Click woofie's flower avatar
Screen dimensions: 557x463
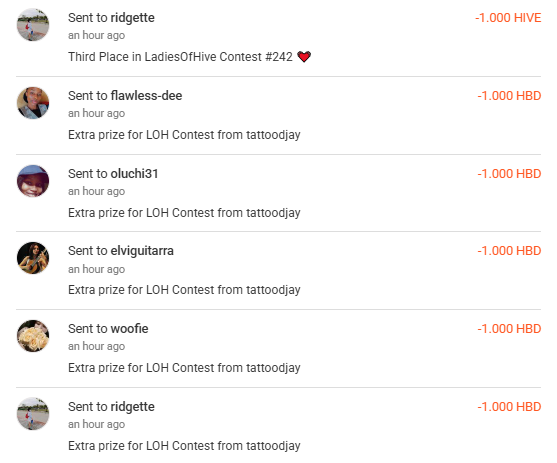pyautogui.click(x=33, y=336)
